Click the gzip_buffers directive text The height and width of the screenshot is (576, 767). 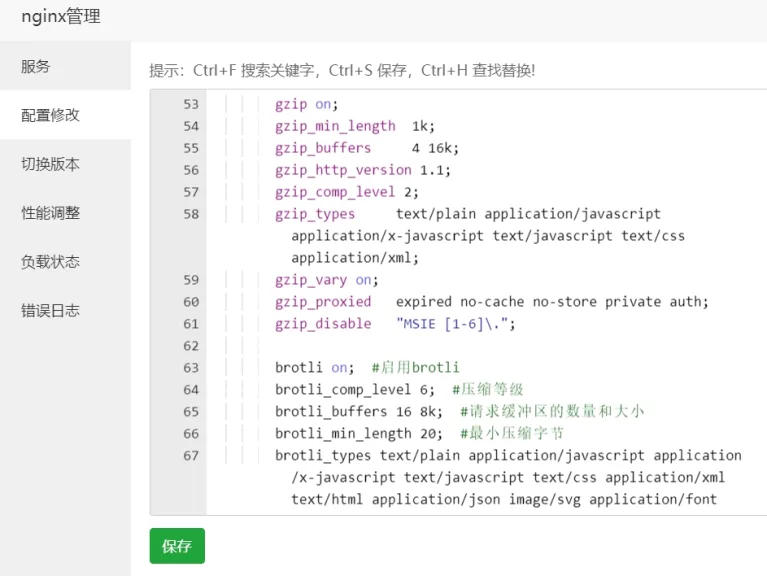tap(323, 148)
